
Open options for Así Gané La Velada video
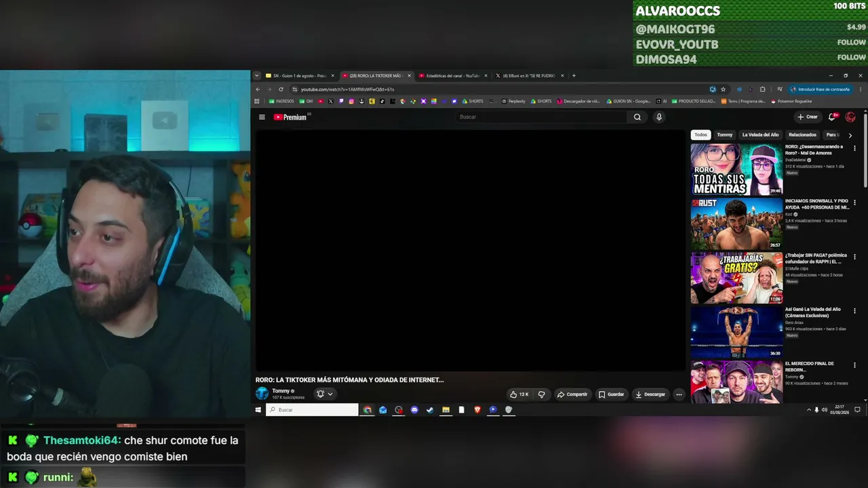(854, 312)
